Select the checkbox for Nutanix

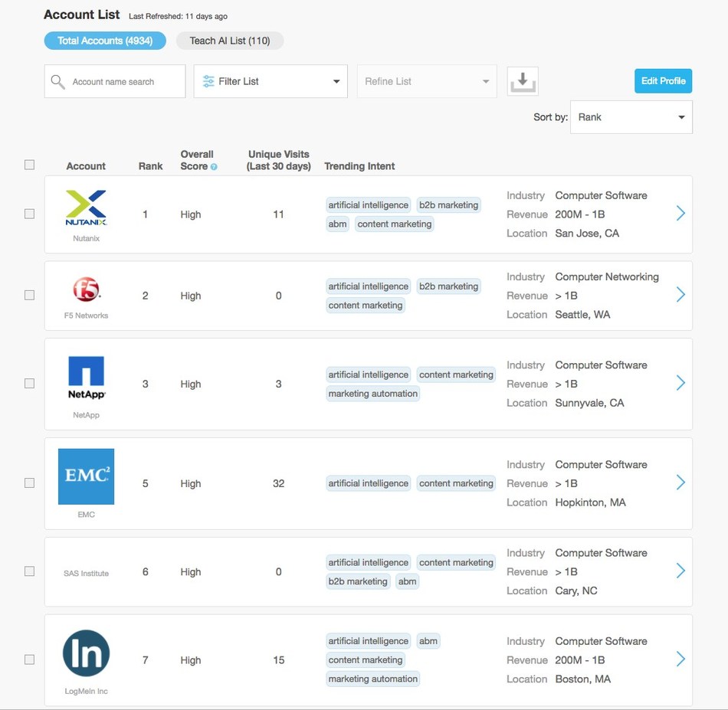pyautogui.click(x=29, y=214)
